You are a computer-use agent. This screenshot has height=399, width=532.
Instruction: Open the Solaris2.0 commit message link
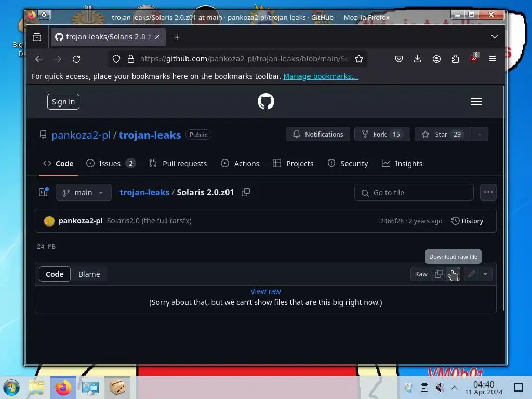click(x=149, y=221)
